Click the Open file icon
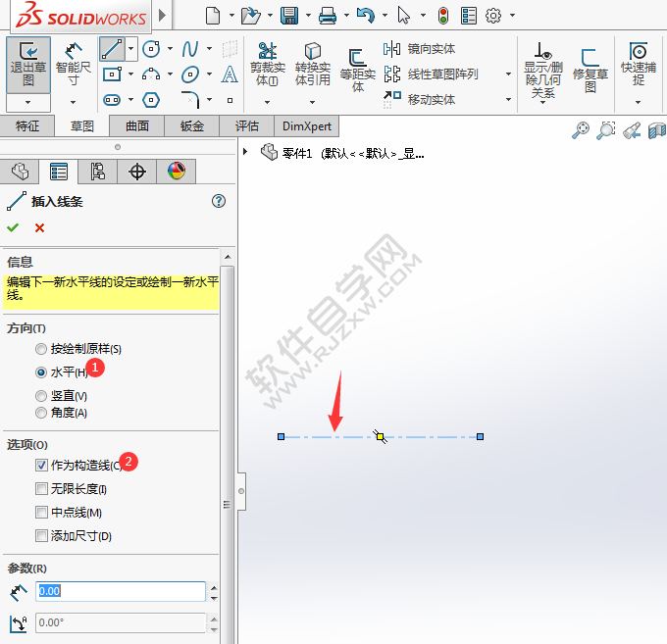 pos(250,16)
